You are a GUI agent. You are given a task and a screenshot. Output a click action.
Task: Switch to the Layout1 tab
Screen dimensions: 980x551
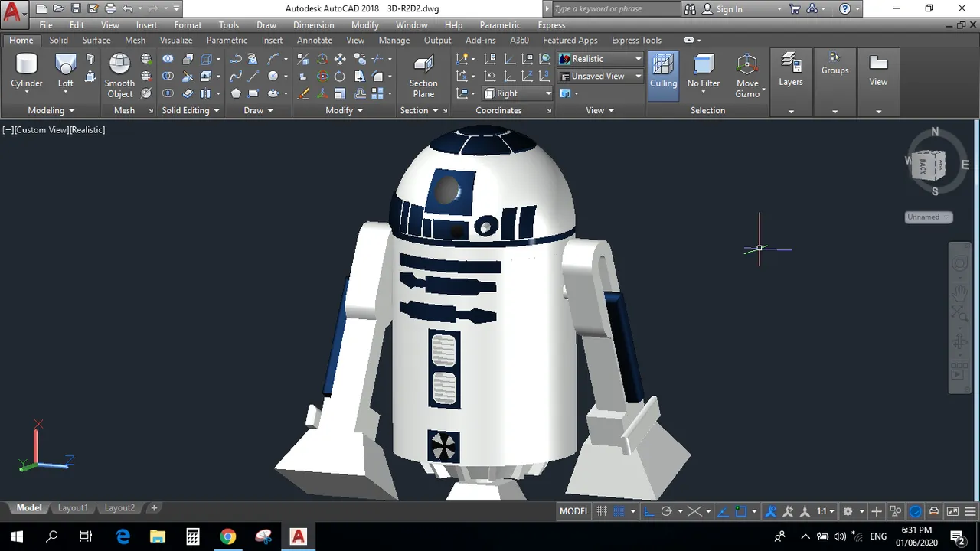tap(73, 508)
